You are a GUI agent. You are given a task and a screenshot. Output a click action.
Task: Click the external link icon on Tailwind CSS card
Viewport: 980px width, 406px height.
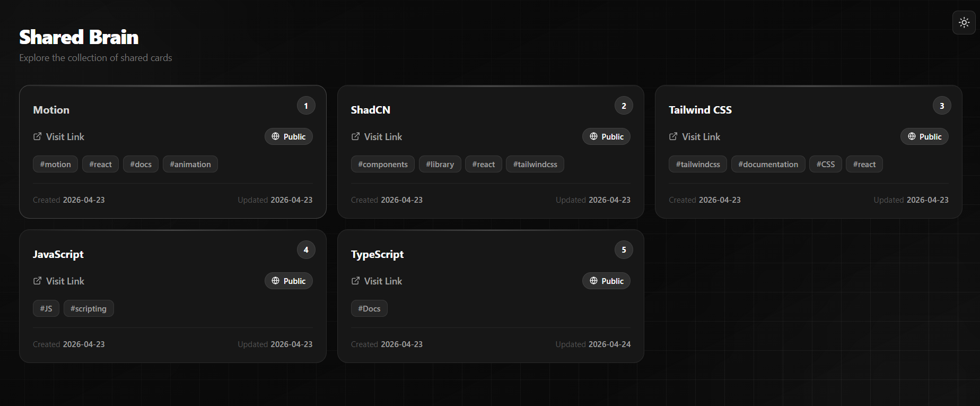[x=673, y=136]
